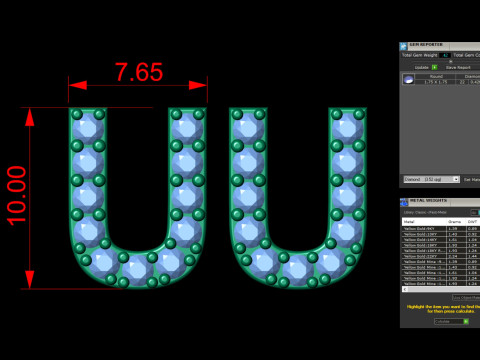This screenshot has height=360, width=480.
Task: Click the Calculate field in Metal Weights
Action: [x=449, y=321]
